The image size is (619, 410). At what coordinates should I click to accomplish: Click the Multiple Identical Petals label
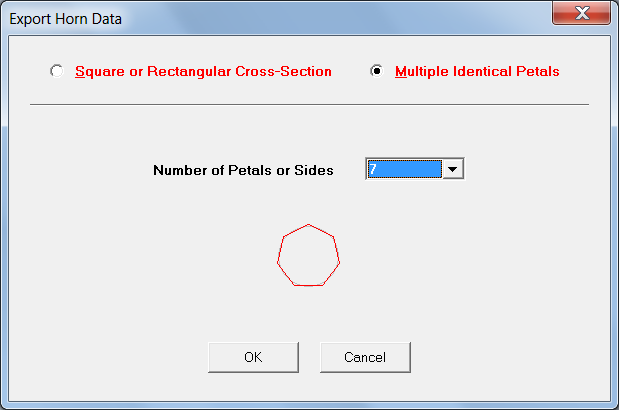[477, 71]
